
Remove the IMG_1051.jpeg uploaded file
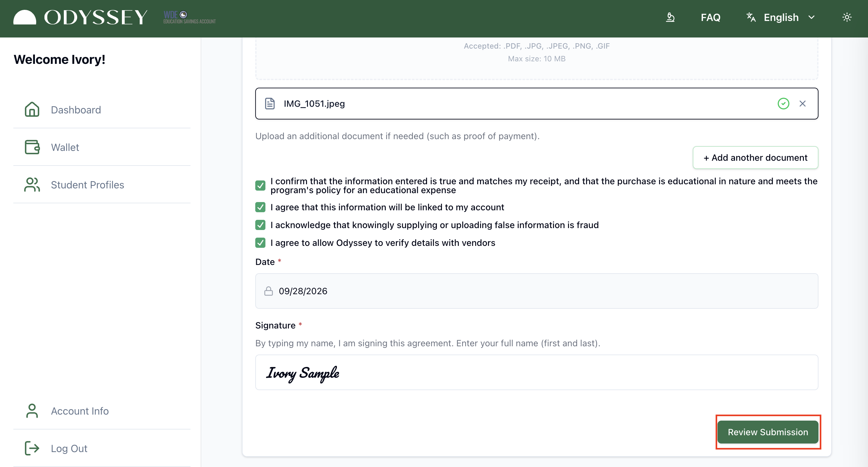(x=803, y=104)
